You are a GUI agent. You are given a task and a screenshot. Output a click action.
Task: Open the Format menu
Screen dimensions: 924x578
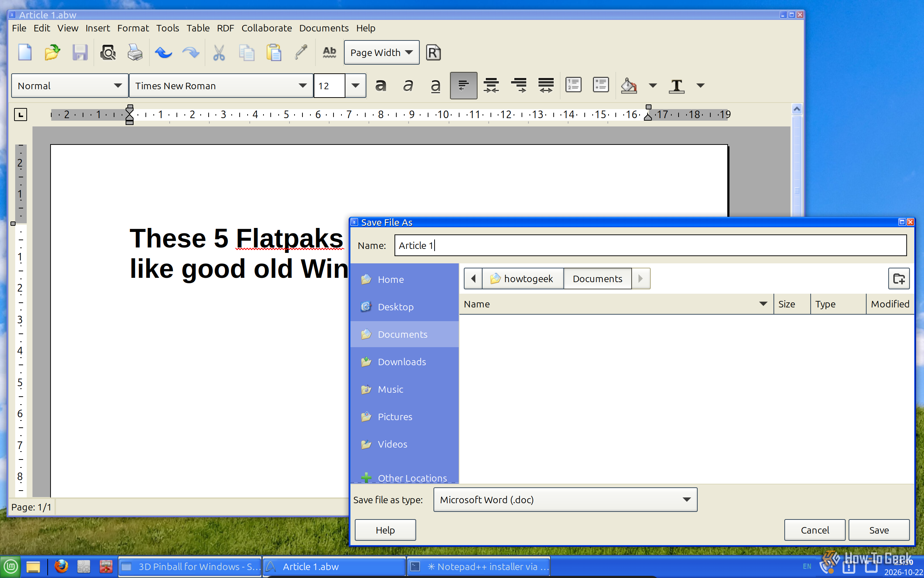[133, 28]
